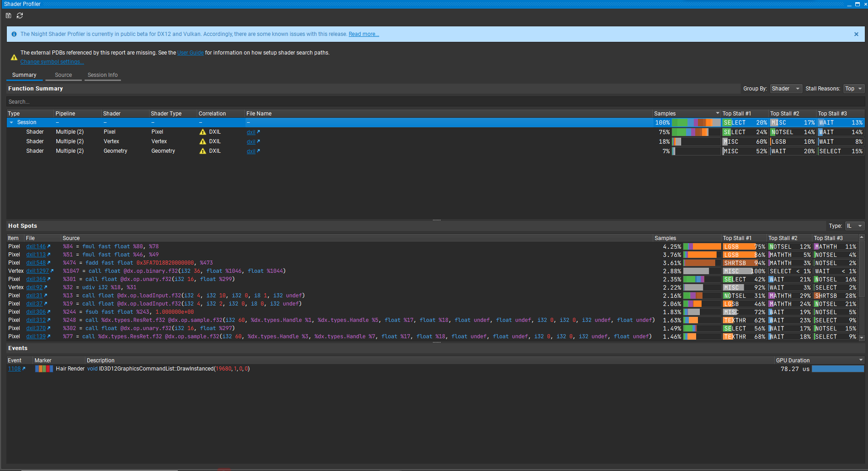Sort Events by GPU Duration column
The width and height of the screenshot is (868, 471).
(819, 361)
